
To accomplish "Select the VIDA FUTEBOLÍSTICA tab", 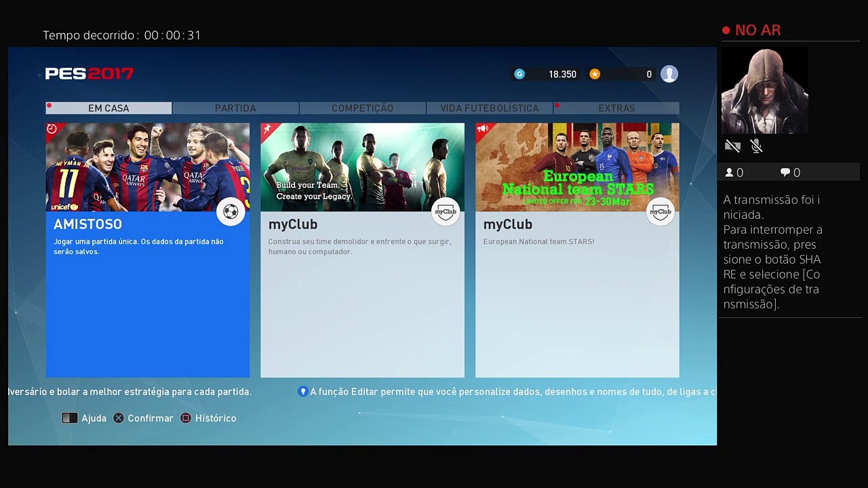I will click(490, 108).
